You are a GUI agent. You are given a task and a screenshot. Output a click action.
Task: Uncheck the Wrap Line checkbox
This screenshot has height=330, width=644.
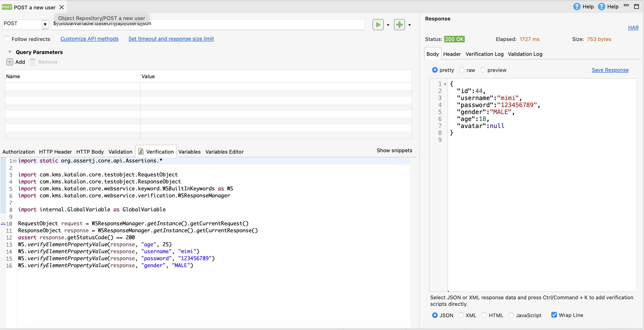pos(554,315)
